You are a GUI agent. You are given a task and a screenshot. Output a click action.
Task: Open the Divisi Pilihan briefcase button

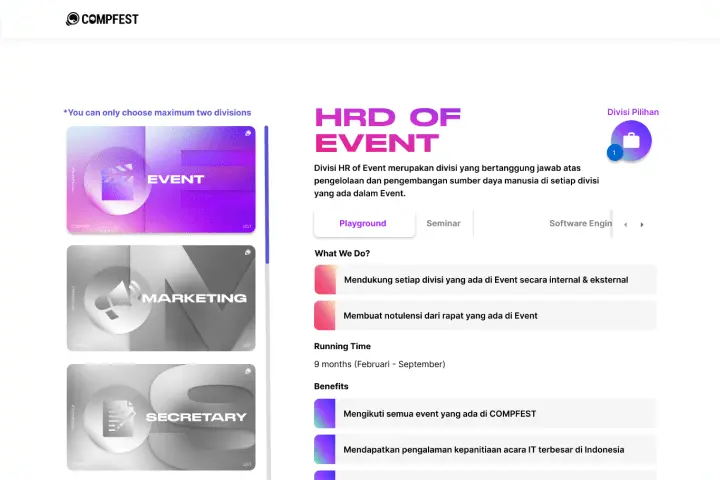pos(631,140)
